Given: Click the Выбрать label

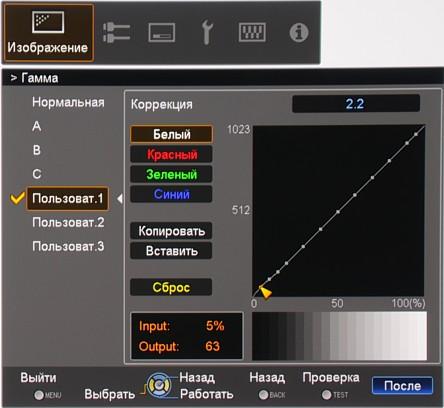Looking at the screenshot, I should tap(110, 394).
